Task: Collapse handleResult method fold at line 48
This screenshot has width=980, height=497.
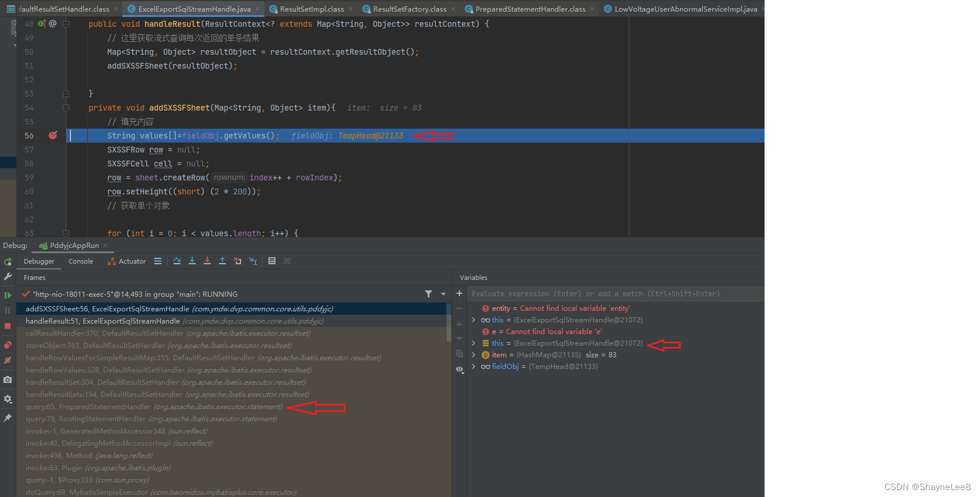Action: pos(66,24)
